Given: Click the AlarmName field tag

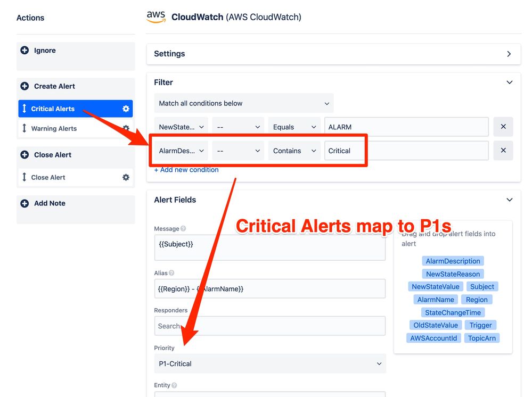Looking at the screenshot, I should (436, 300).
